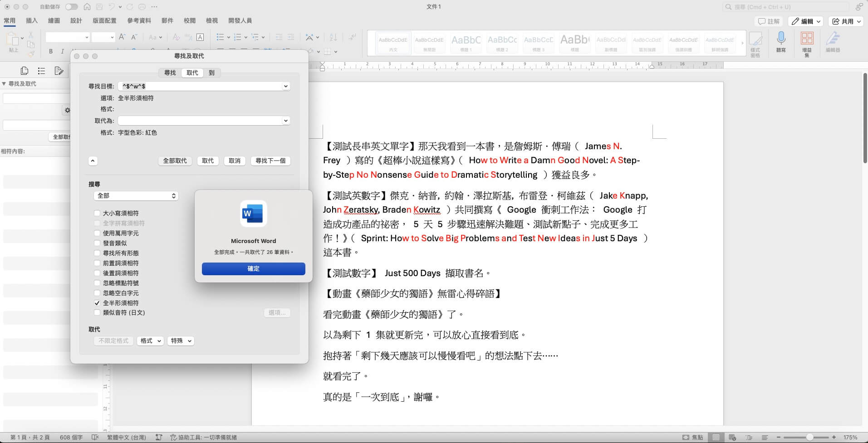Screen dimensions: 868x443
Task: Click the thumbnails pane icon in sidebar
Action: tap(25, 71)
